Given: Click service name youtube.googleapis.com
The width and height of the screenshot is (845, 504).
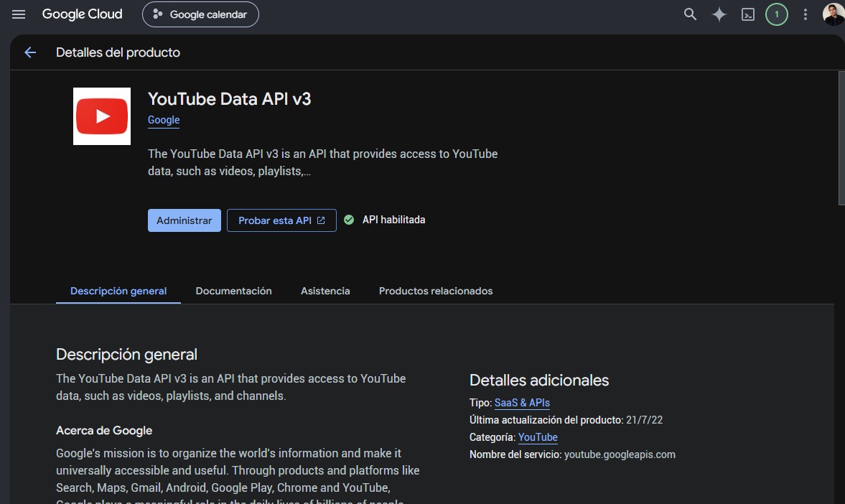Looking at the screenshot, I should tap(620, 454).
